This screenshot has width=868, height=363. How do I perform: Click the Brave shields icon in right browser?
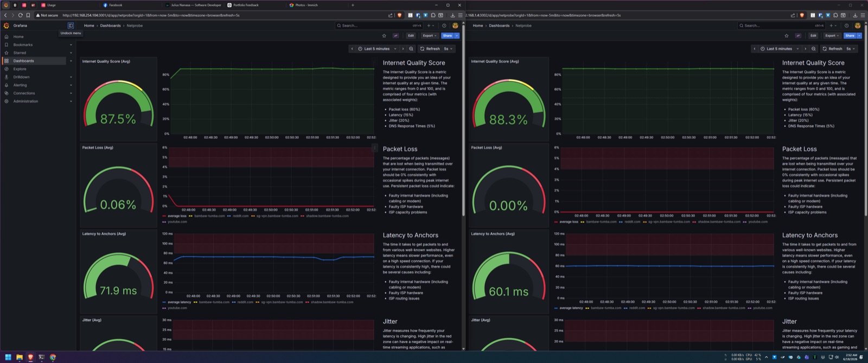pos(802,15)
